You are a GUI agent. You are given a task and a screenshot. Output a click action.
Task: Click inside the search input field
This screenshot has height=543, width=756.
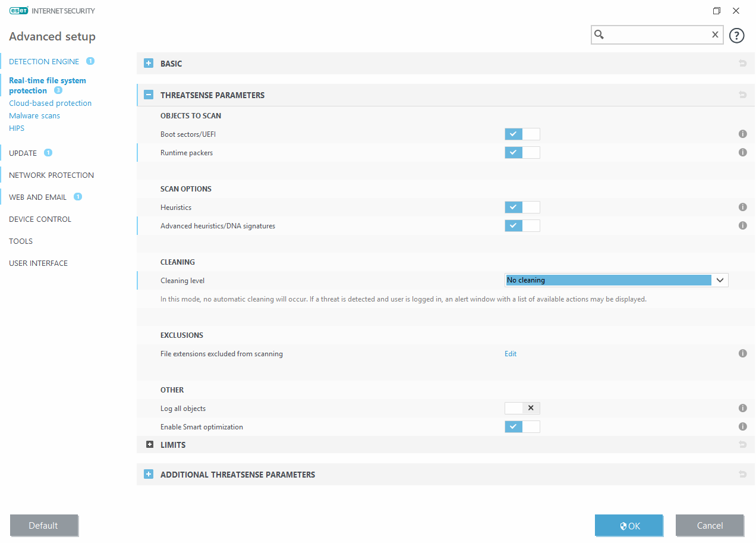click(x=657, y=35)
